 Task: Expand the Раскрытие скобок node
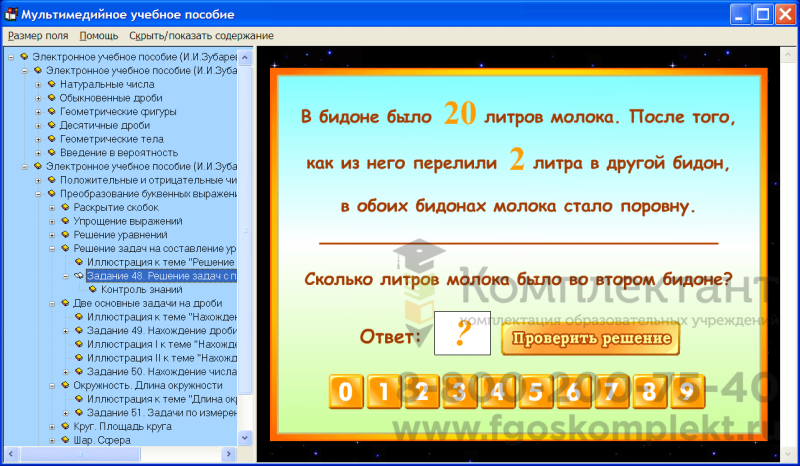pyautogui.click(x=52, y=208)
